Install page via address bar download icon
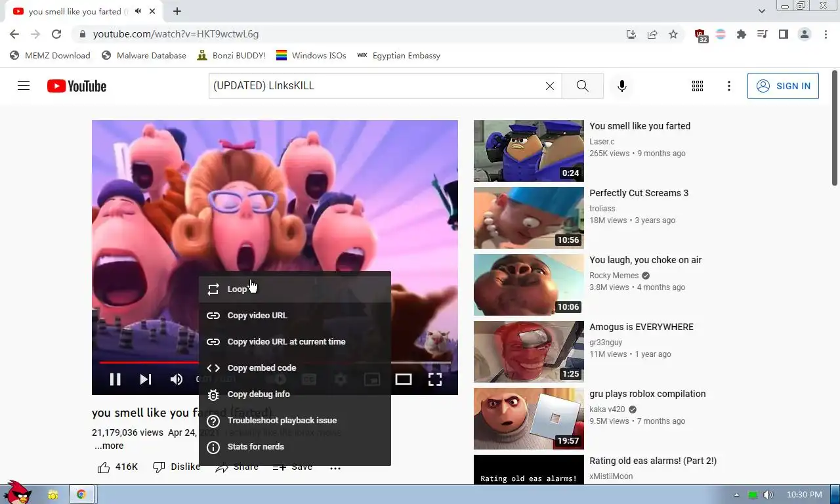The height and width of the screenshot is (504, 840). tap(631, 34)
